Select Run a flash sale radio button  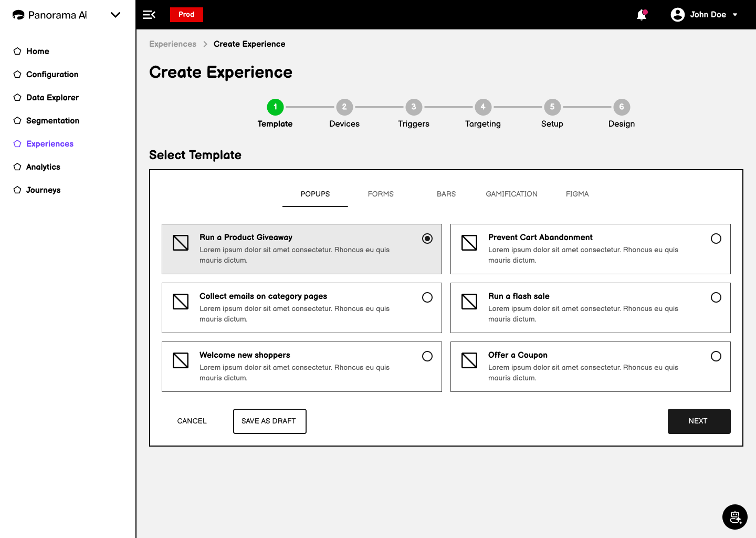point(716,297)
